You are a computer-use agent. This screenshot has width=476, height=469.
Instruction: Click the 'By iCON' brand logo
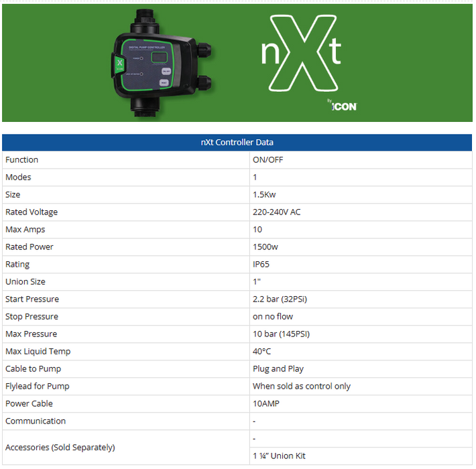click(342, 105)
